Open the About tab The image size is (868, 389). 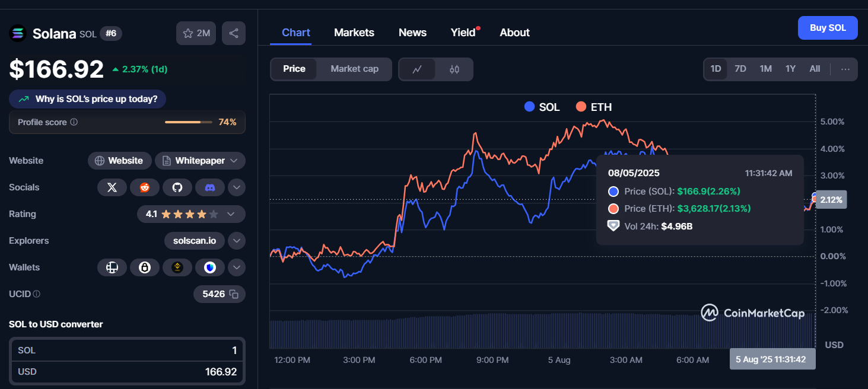pyautogui.click(x=514, y=33)
